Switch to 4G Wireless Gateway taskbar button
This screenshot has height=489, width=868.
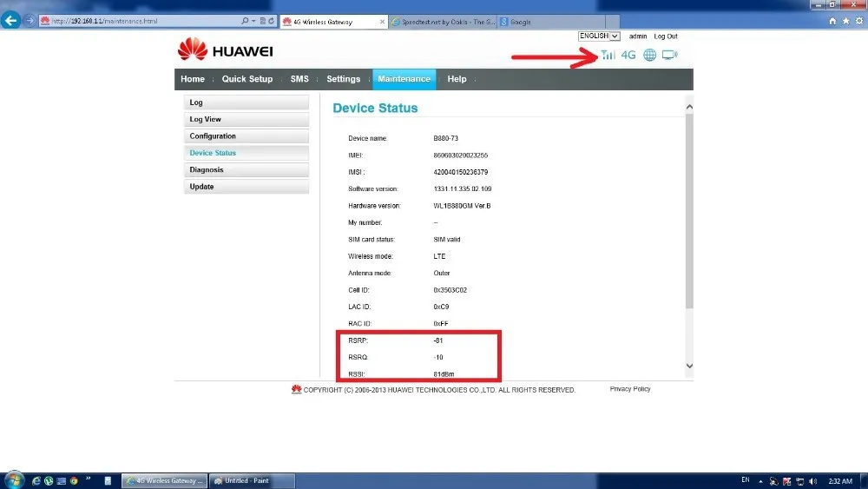(164, 480)
